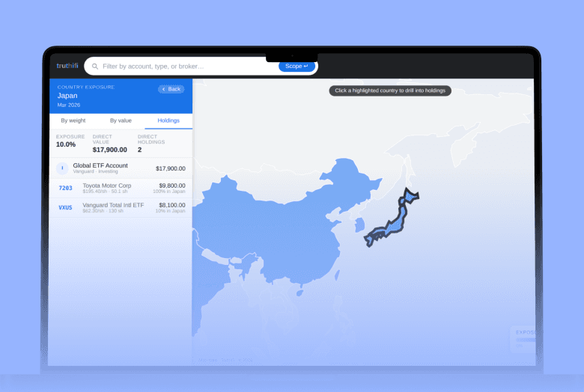
Task: Click the VXUS ticker symbol
Action: (65, 207)
